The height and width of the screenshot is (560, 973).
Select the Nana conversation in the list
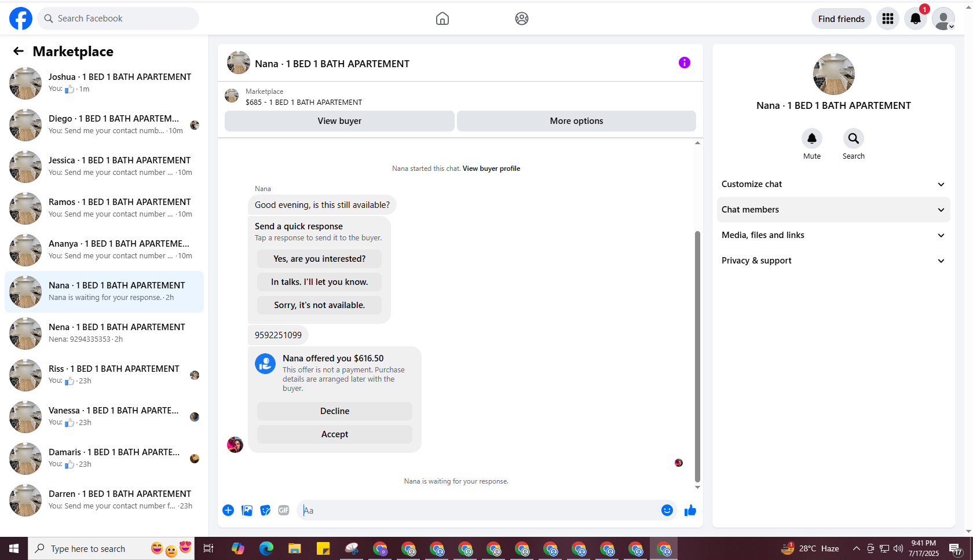(104, 292)
